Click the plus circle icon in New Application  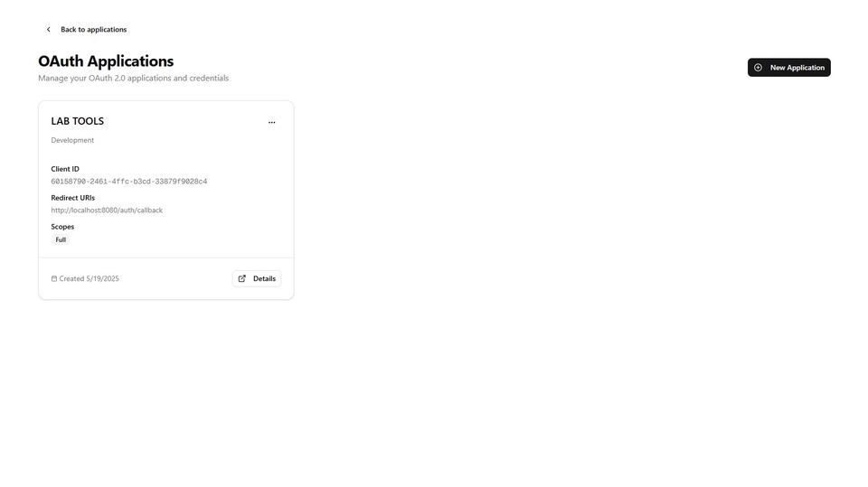click(x=758, y=68)
